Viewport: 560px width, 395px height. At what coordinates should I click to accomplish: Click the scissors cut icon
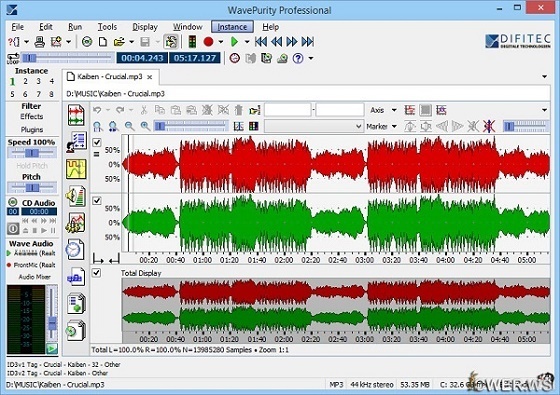(144, 110)
